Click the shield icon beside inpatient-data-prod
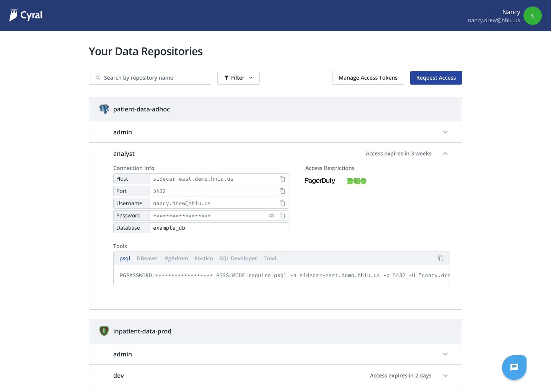This screenshot has height=392, width=551. (x=104, y=331)
